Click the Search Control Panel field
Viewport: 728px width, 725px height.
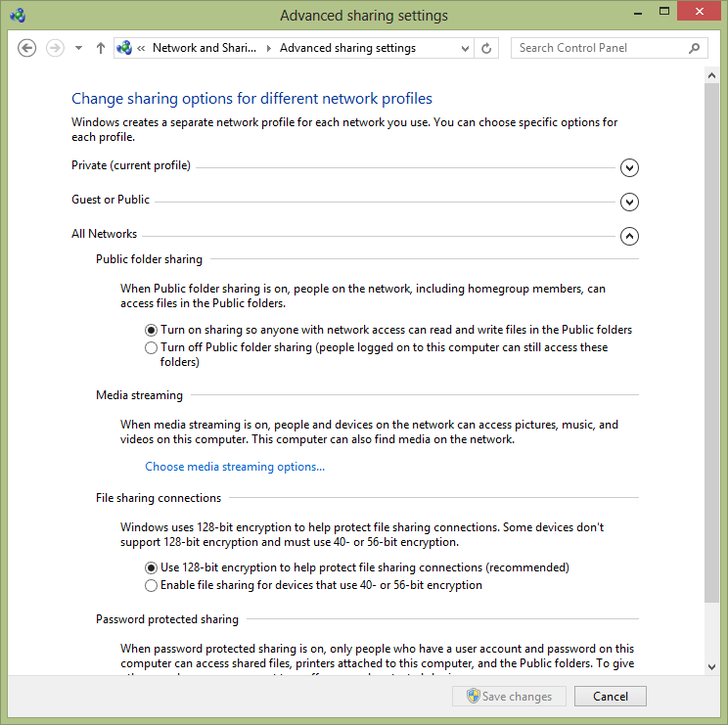coord(597,48)
